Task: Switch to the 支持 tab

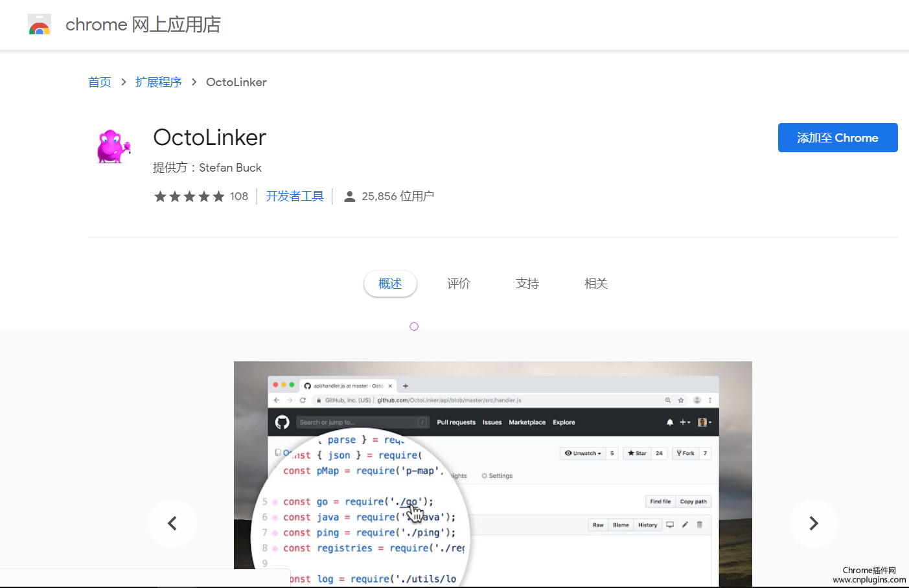Action: point(527,284)
